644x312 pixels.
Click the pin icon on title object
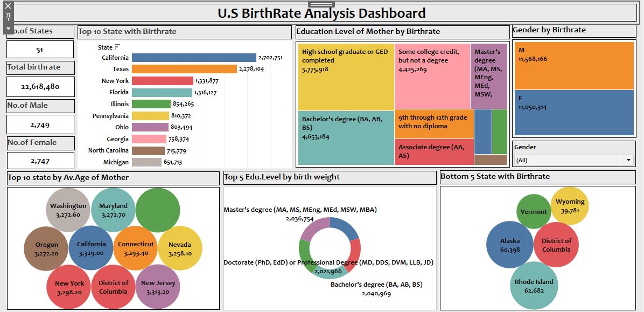[x=8, y=17]
